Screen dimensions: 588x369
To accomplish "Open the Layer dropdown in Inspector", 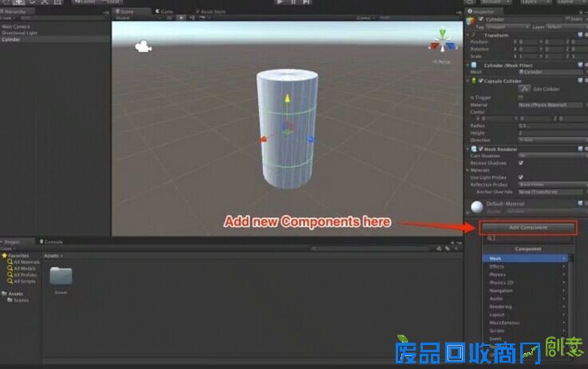I will (566, 27).
